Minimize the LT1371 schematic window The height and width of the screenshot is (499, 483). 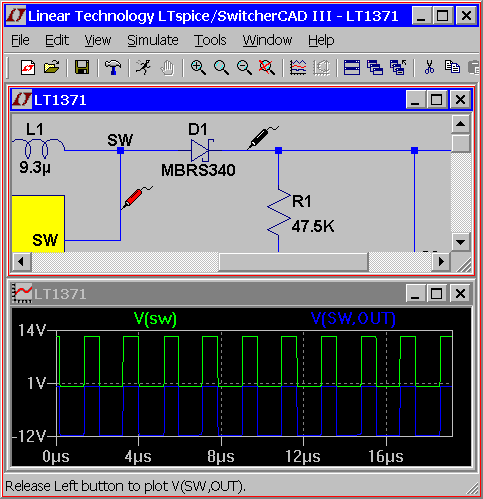(x=415, y=99)
